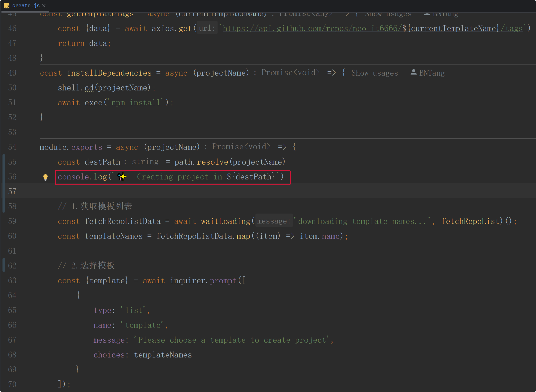Image resolution: width=536 pixels, height=392 pixels.
Task: Click line number 49 in the gutter
Action: (12, 73)
